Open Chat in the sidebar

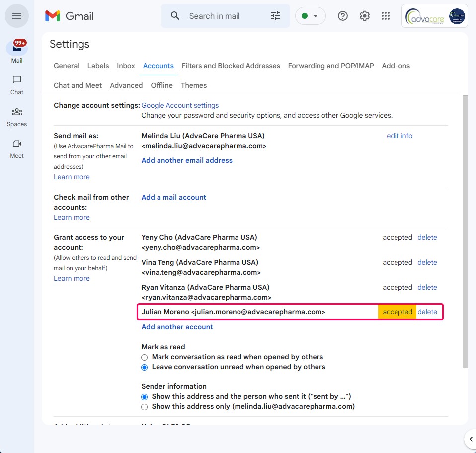(x=17, y=85)
